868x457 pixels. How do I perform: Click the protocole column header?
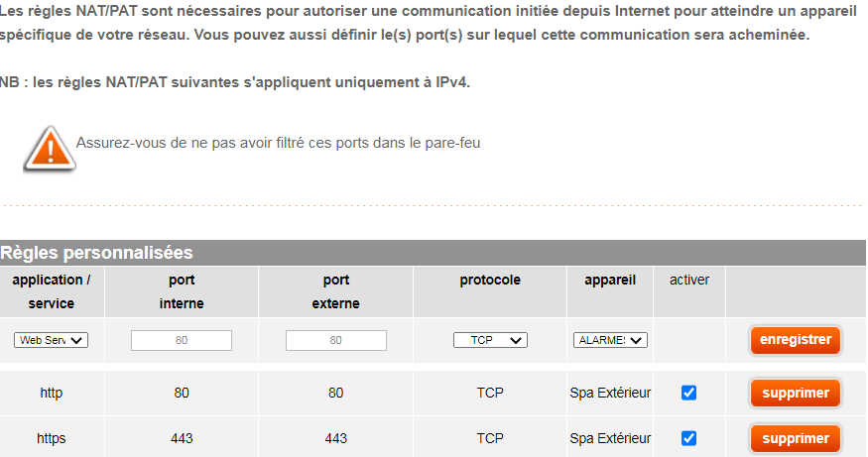click(x=490, y=281)
